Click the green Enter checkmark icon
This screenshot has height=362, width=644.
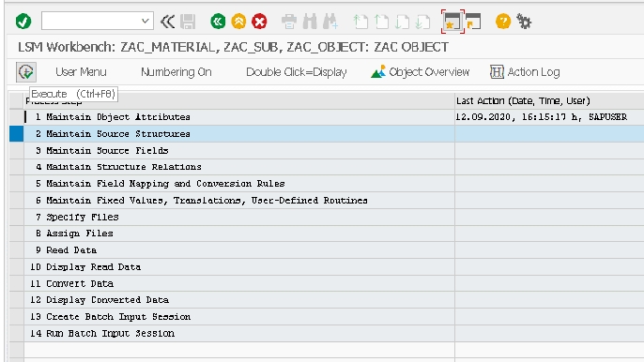pos(23,22)
